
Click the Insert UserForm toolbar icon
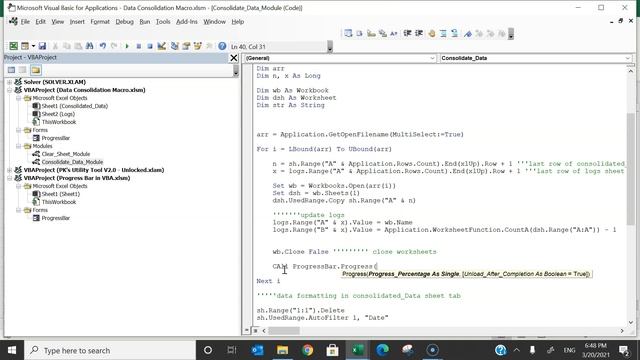pyautogui.click(x=25, y=46)
